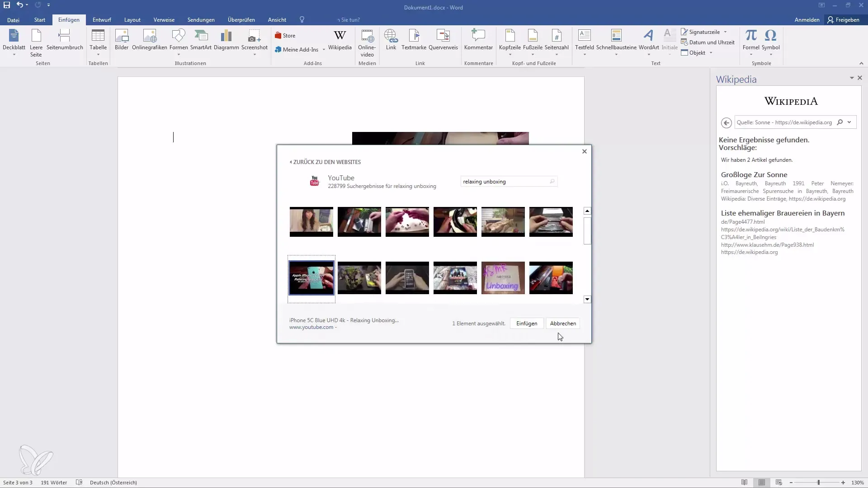Insert a Deckblatt cover page
Image resolution: width=868 pixels, height=488 pixels.
14,43
